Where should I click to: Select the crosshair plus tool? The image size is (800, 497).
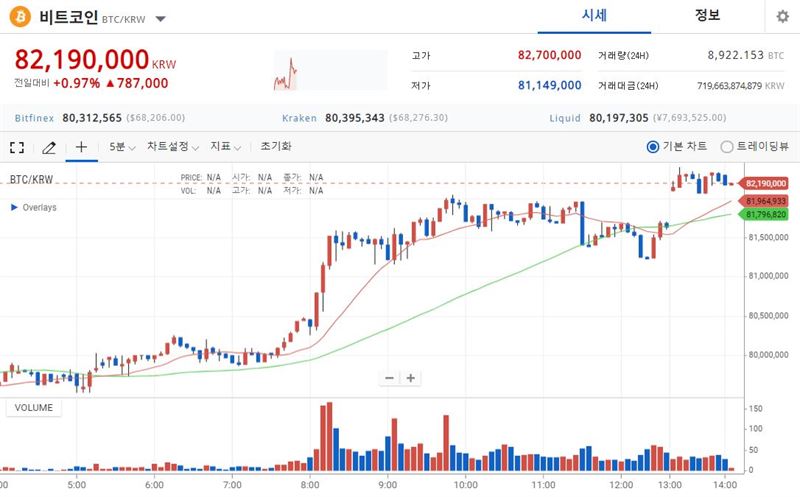click(x=81, y=147)
